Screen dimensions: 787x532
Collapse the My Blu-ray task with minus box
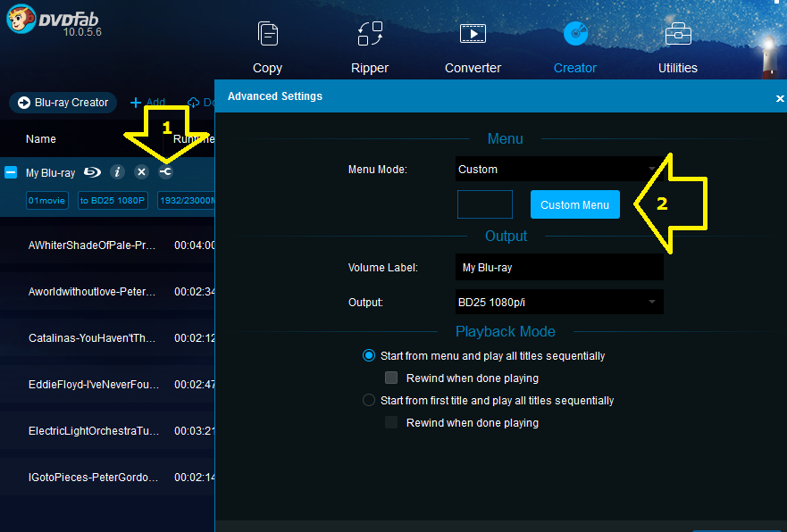click(x=11, y=172)
